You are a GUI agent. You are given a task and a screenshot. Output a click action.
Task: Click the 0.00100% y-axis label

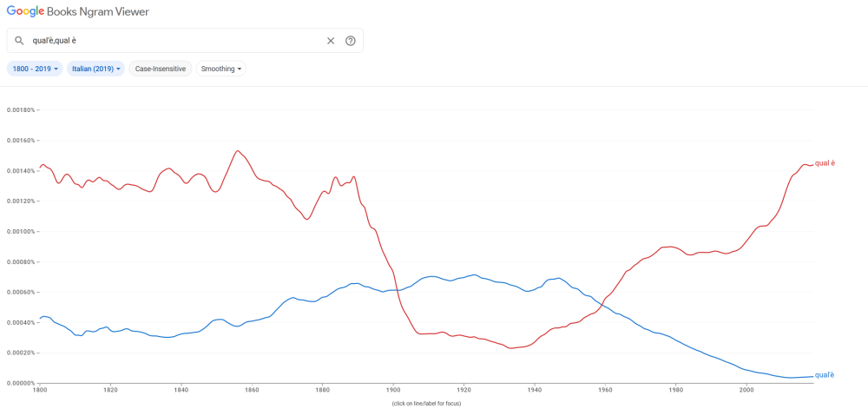[20, 232]
